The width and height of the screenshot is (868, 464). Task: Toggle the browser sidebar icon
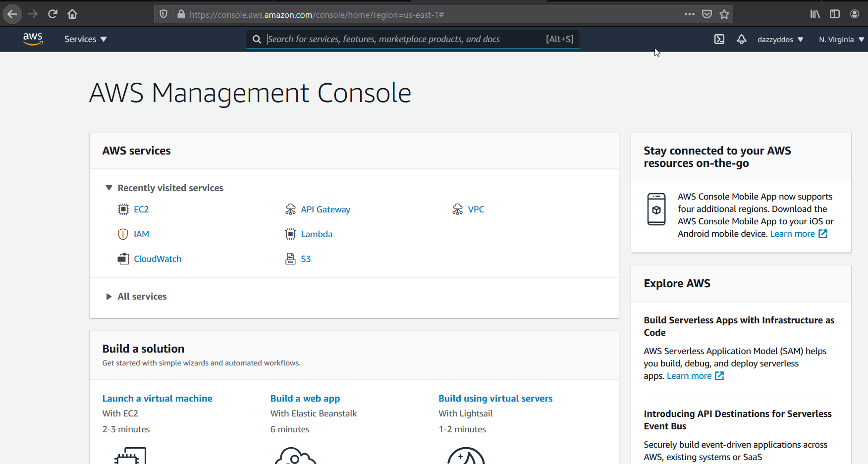(x=835, y=14)
